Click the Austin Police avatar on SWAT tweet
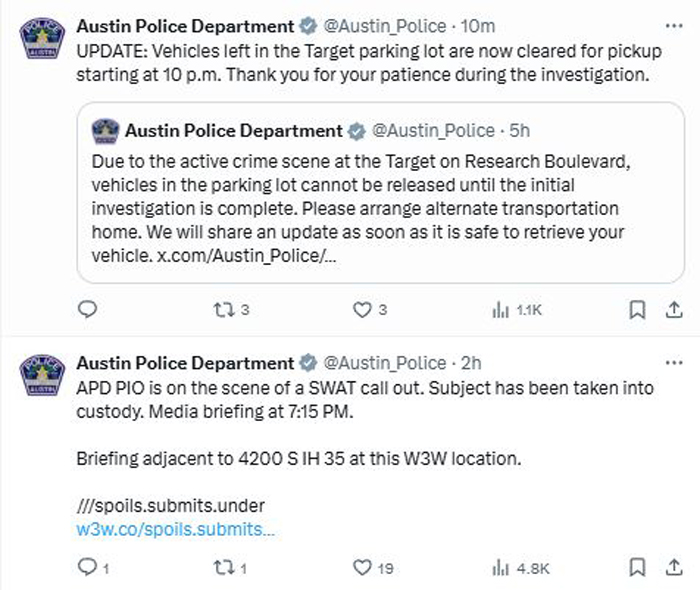Image resolution: width=700 pixels, height=590 pixels. point(42,375)
